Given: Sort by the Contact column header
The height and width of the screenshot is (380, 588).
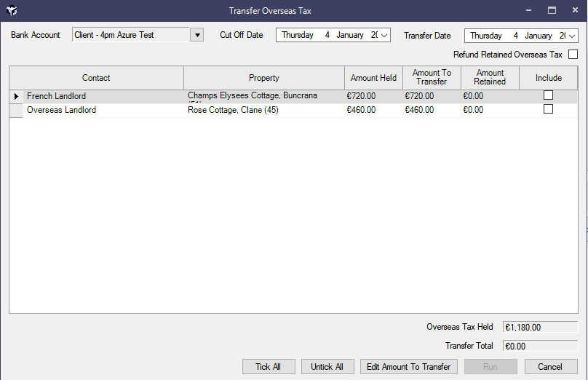Looking at the screenshot, I should click(96, 78).
